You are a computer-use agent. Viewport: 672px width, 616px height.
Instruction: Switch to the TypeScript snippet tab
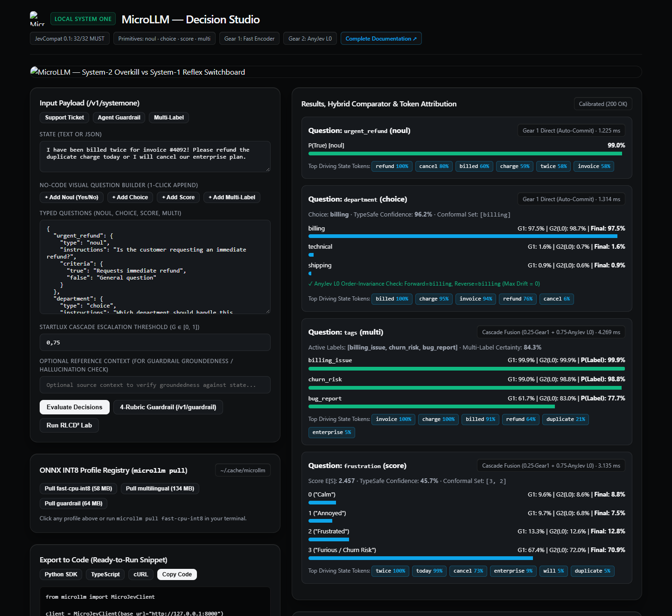point(105,574)
